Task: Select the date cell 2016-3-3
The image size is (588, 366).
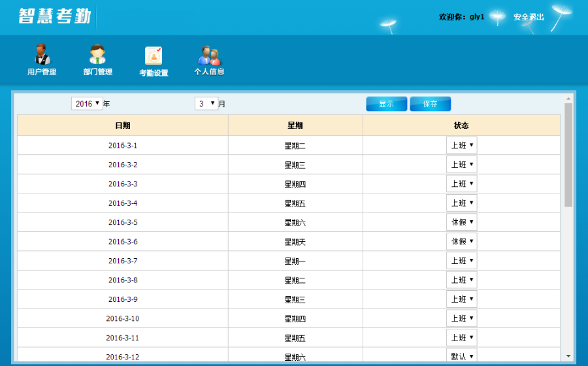Action: pos(123,184)
